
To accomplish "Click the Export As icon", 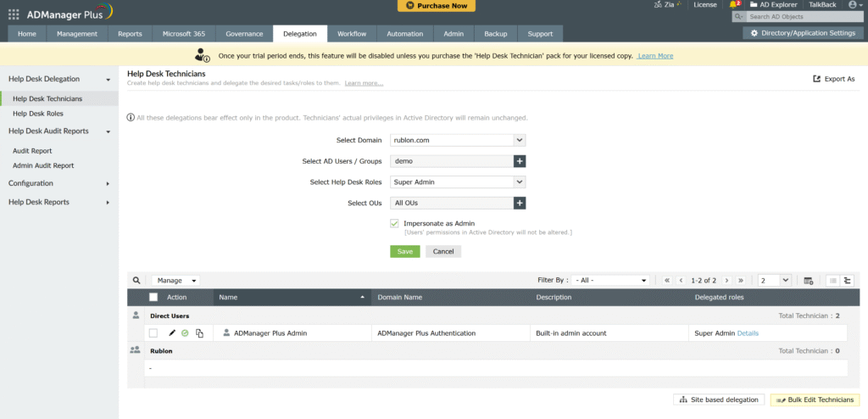I will pyautogui.click(x=816, y=79).
